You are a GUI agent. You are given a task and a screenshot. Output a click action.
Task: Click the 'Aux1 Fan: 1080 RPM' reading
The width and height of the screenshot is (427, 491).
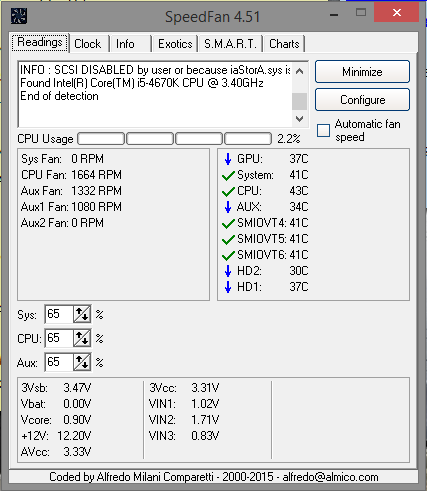pos(71,207)
